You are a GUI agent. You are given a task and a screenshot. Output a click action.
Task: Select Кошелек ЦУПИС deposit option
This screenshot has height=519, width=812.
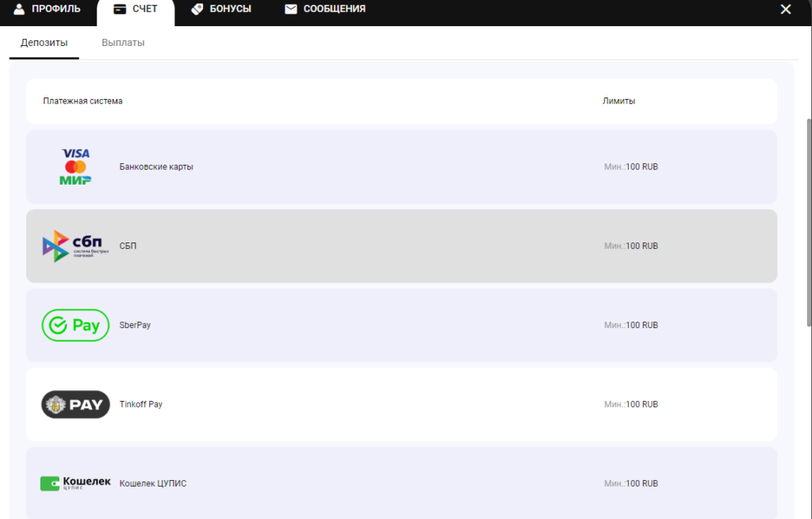tap(401, 483)
